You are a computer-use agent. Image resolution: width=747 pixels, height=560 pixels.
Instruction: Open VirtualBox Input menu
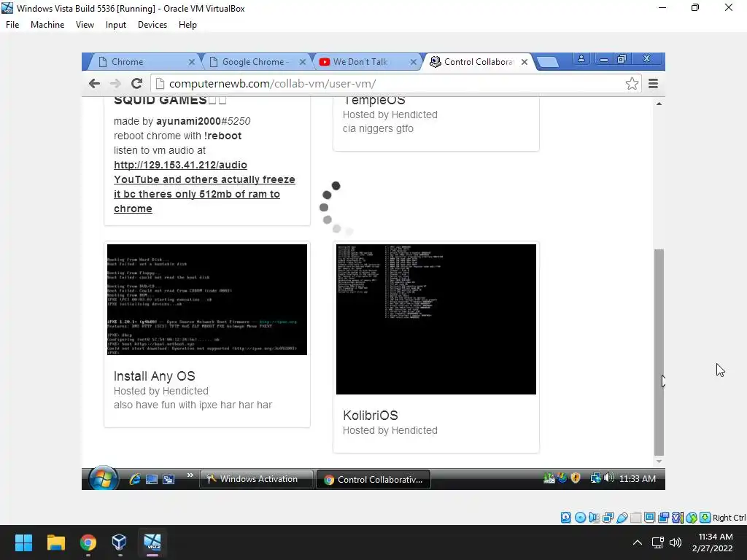(x=116, y=25)
